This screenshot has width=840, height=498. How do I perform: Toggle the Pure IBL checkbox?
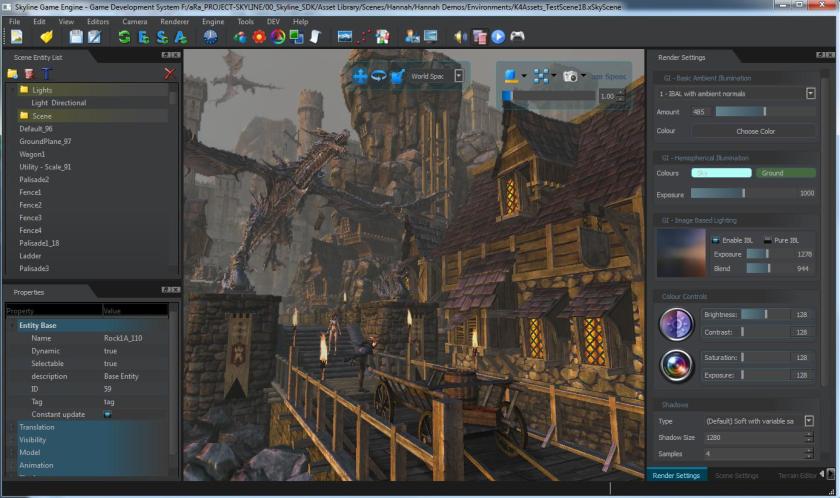pos(767,240)
